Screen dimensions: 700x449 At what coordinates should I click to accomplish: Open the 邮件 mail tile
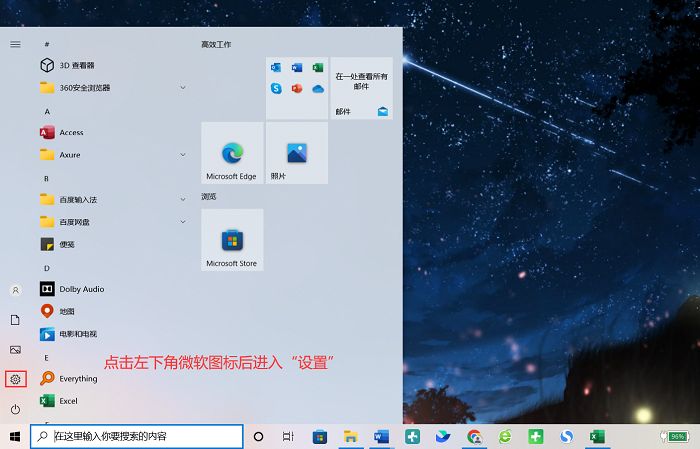tap(362, 88)
